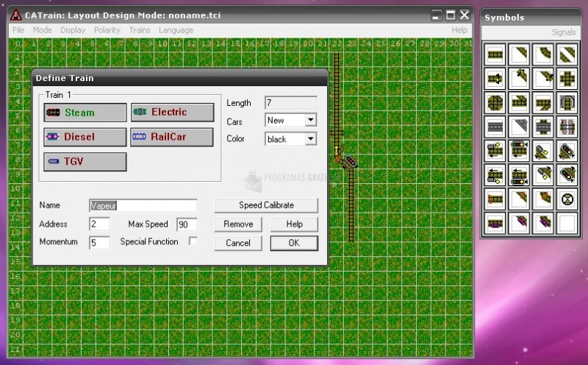Select the plain curved track symbol
The height and width of the screenshot is (365, 588).
point(543,54)
